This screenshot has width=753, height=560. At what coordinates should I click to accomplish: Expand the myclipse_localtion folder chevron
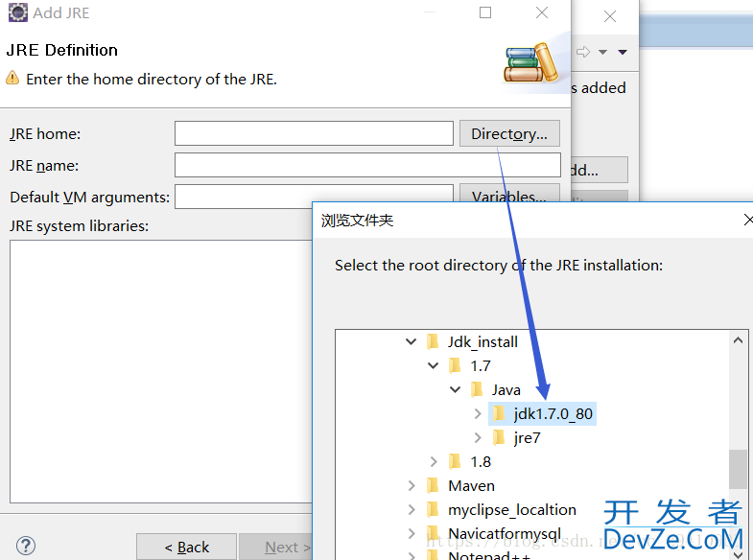(412, 509)
